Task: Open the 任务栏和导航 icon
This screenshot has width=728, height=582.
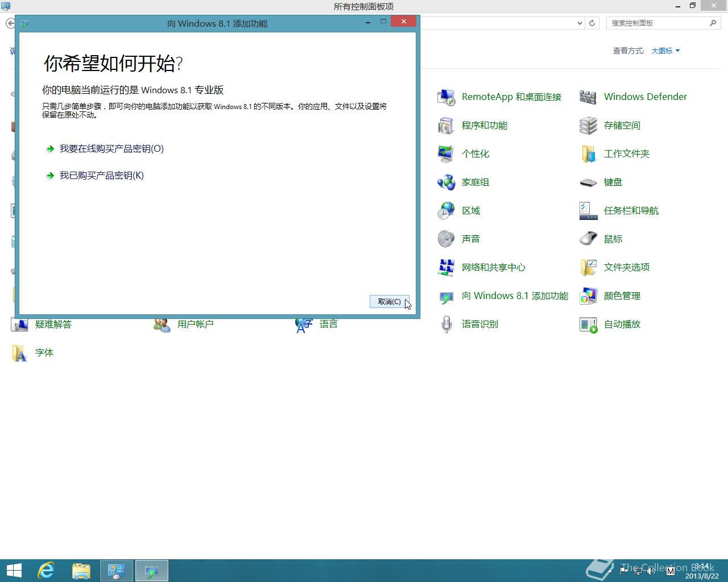Action: coord(588,211)
